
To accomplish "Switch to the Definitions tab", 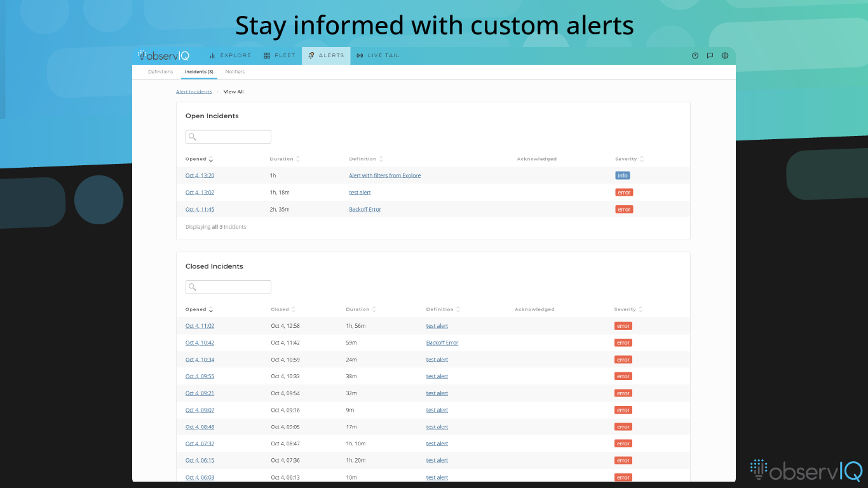I will [x=160, y=71].
